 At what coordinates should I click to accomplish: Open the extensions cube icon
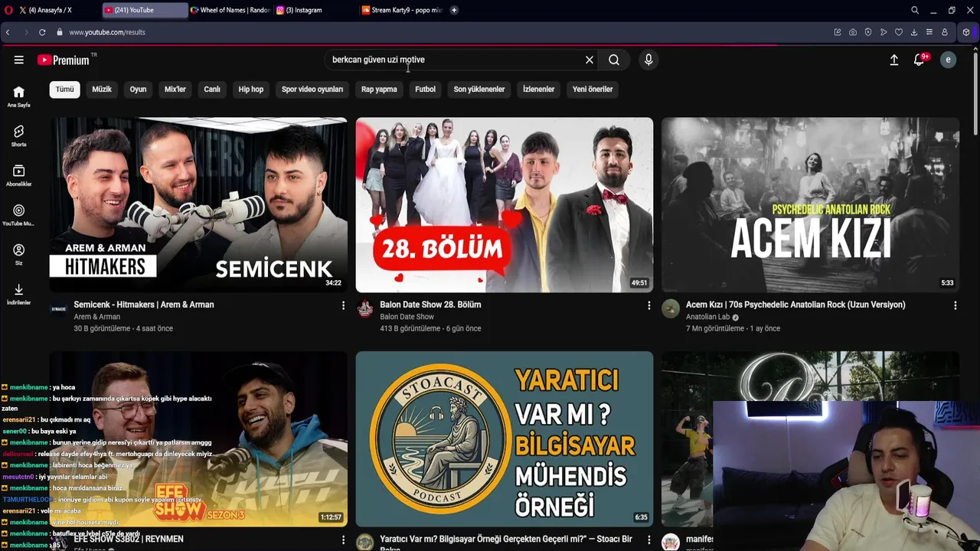[x=966, y=32]
